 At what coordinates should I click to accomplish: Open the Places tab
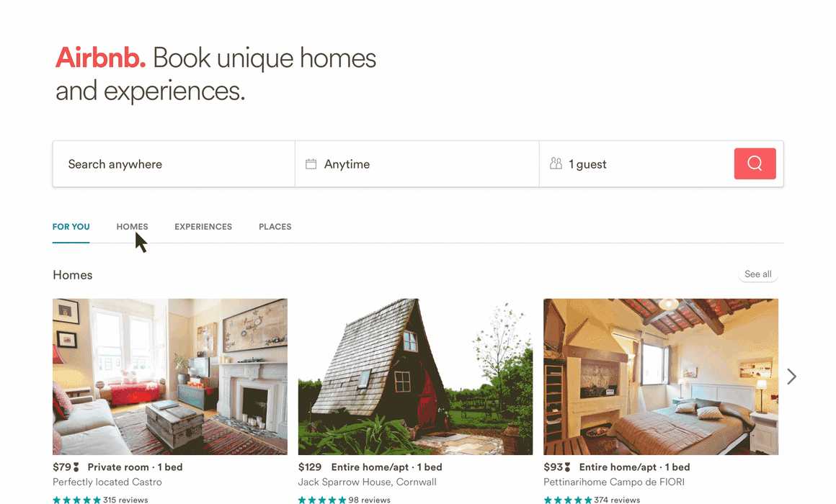click(275, 226)
